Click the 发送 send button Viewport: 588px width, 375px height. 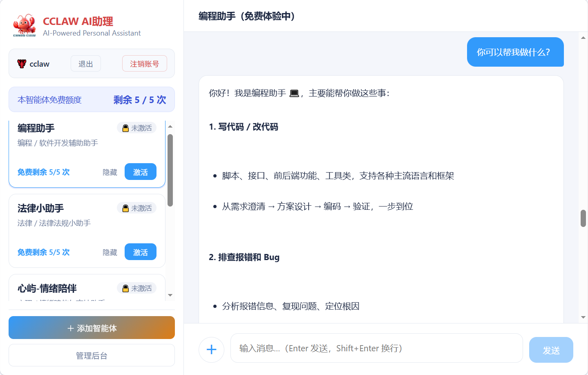point(551,350)
